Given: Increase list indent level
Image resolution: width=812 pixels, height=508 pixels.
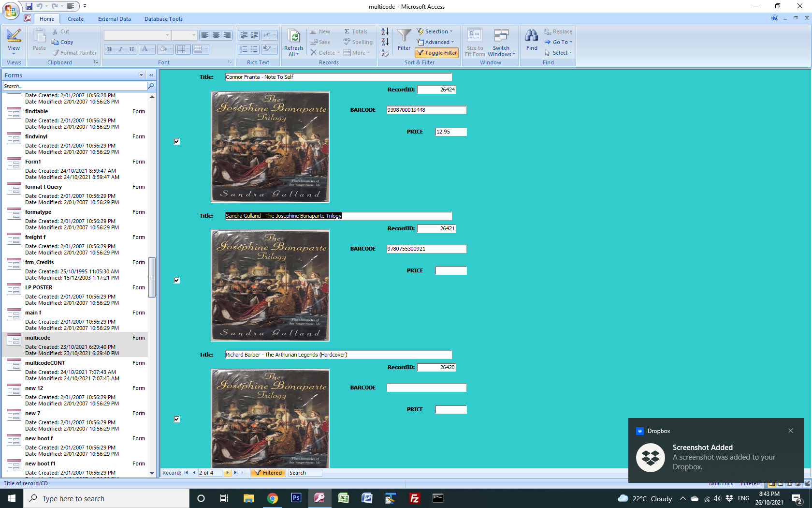Looking at the screenshot, I should point(255,35).
